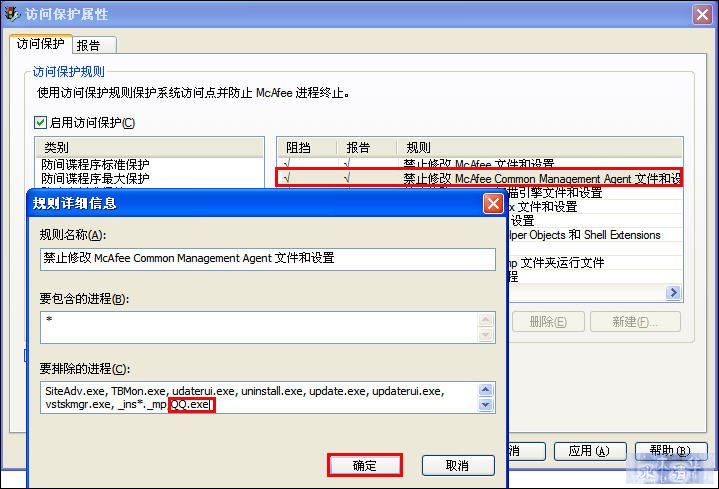This screenshot has height=489, width=719.
Task: Click the 规则名称 input field
Action: click(x=268, y=259)
